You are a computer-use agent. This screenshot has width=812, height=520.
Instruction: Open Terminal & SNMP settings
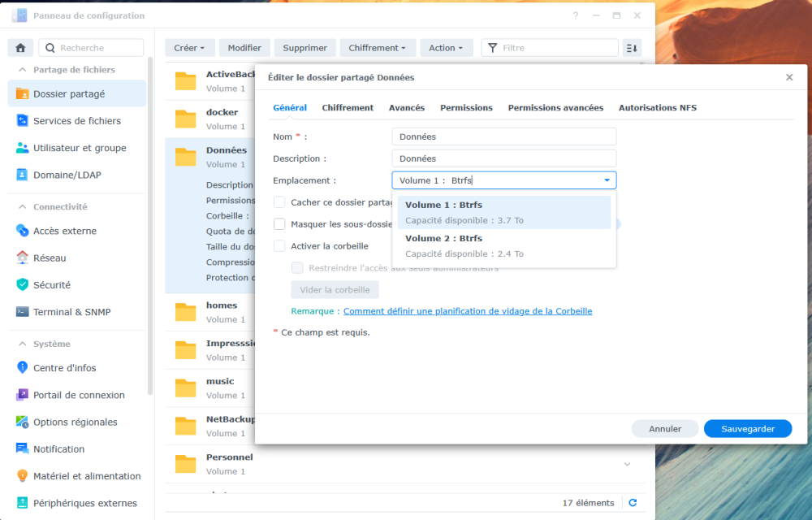pos(71,312)
